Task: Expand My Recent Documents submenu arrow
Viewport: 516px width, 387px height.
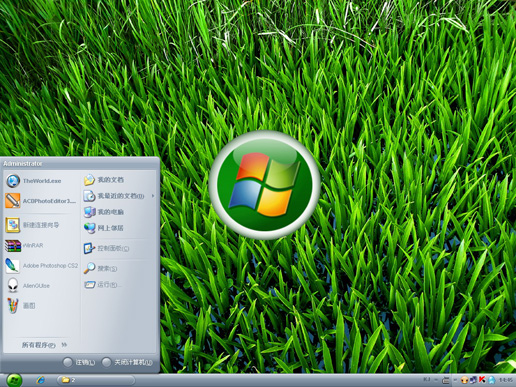Action: click(153, 196)
